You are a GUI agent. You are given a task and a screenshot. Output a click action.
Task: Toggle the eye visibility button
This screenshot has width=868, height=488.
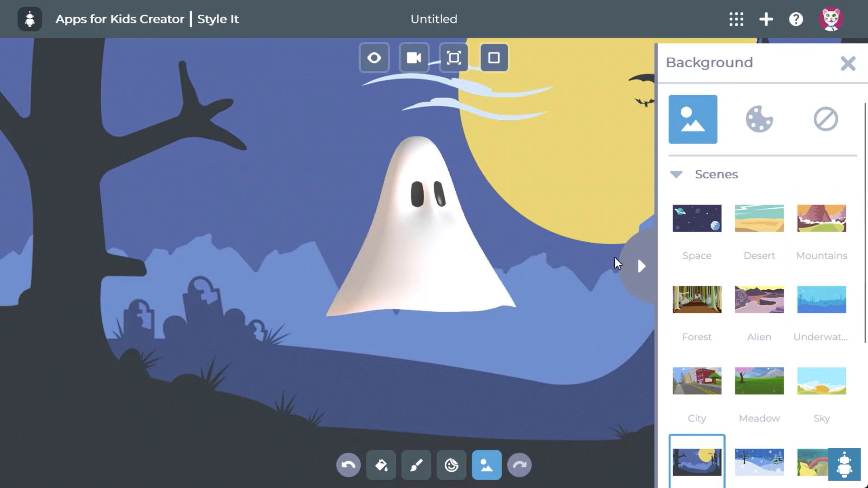[x=374, y=58]
